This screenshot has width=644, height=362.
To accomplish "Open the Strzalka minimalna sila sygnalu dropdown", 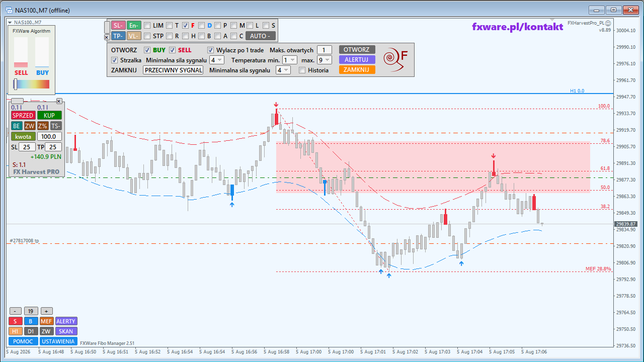I will [217, 60].
